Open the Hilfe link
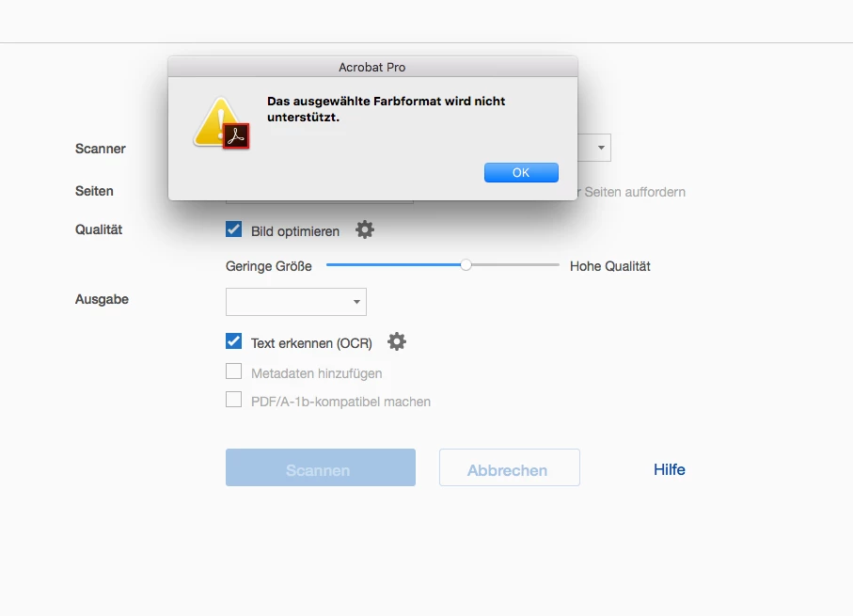 click(669, 469)
